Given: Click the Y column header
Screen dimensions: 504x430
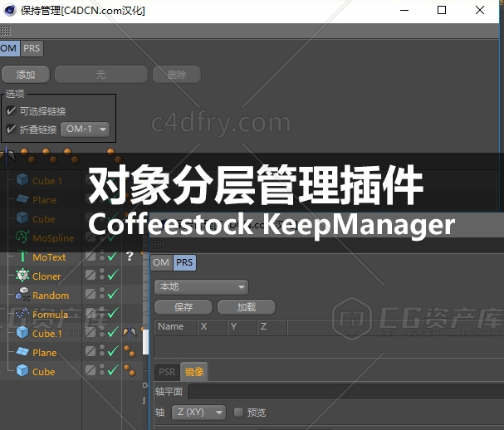Looking at the screenshot, I should coord(242,327).
